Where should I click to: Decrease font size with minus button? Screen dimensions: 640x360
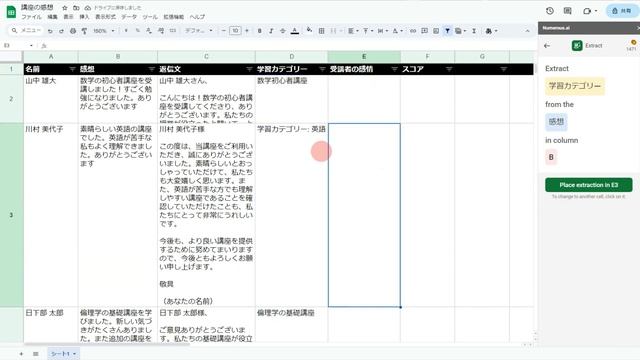pos(224,31)
